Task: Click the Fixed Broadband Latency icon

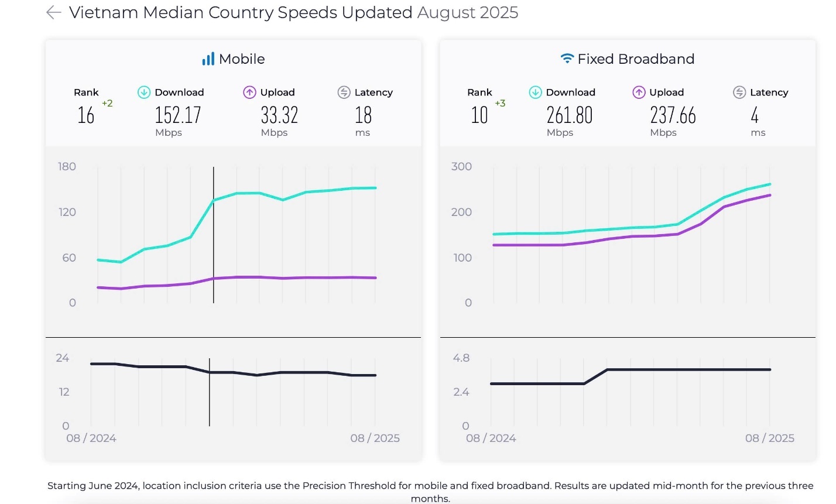Action: click(739, 92)
